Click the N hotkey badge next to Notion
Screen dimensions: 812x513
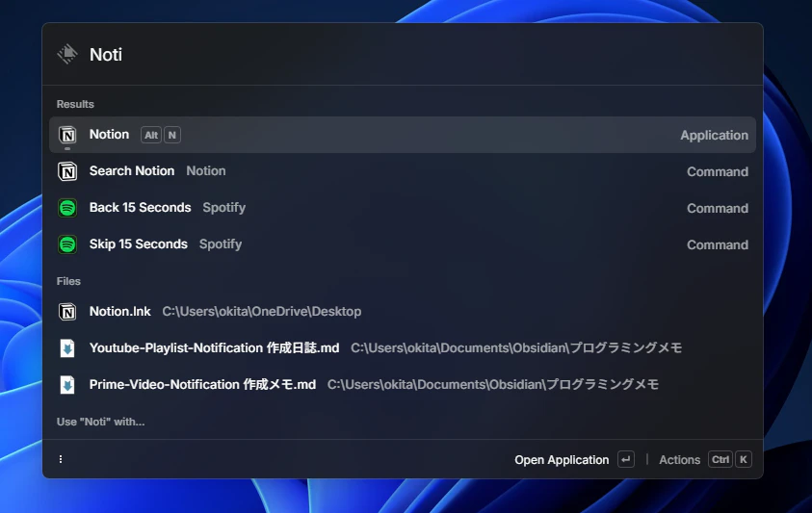point(171,135)
